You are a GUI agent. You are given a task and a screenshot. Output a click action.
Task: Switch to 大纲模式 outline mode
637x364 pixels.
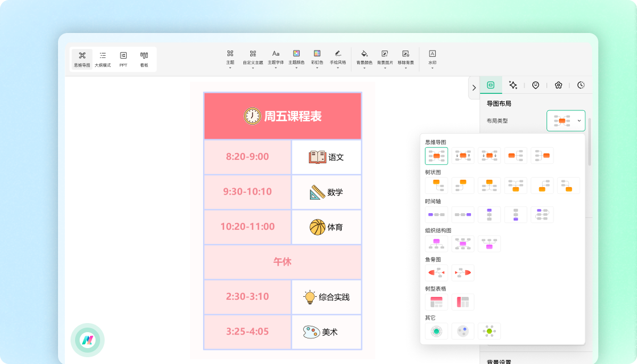(x=103, y=59)
